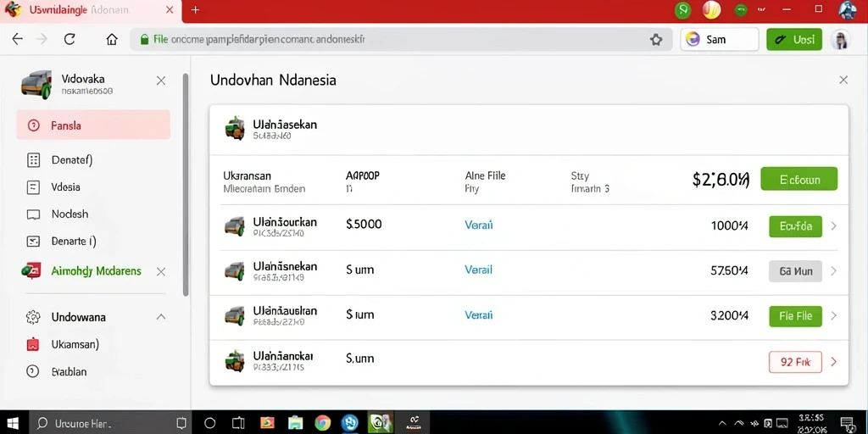The height and width of the screenshot is (434, 868).
Task: Reload the page with the refresh icon
Action: tap(70, 39)
